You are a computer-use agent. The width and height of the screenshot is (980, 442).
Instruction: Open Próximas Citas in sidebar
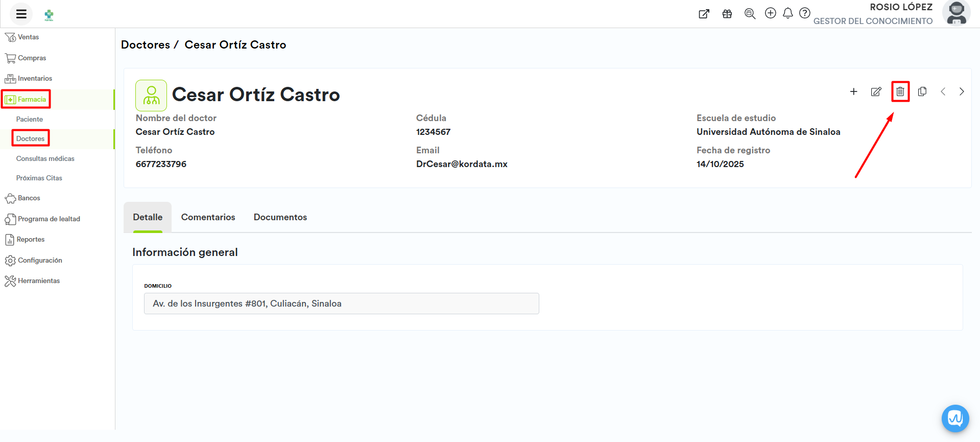(x=39, y=178)
